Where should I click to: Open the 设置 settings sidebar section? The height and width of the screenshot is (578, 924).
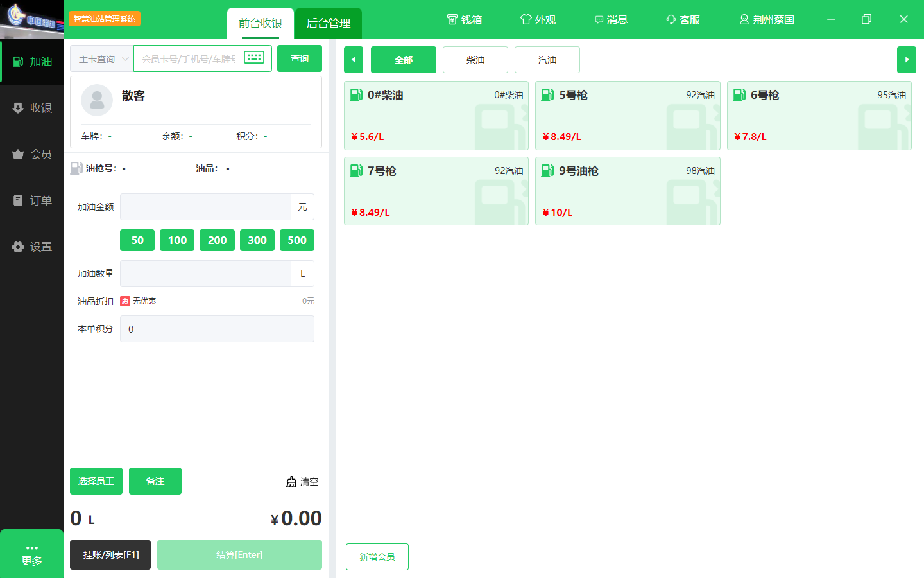point(32,247)
